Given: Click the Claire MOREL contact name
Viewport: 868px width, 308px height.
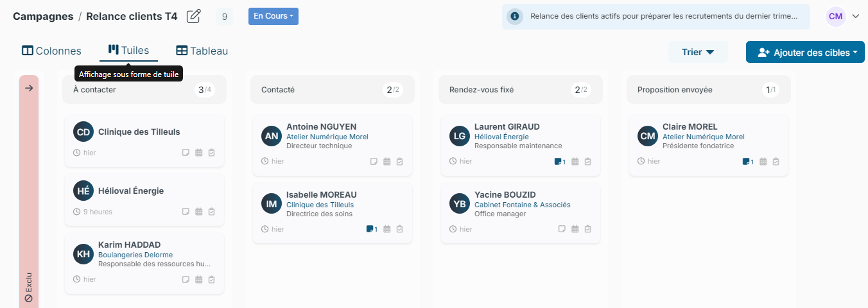Looking at the screenshot, I should coord(690,126).
